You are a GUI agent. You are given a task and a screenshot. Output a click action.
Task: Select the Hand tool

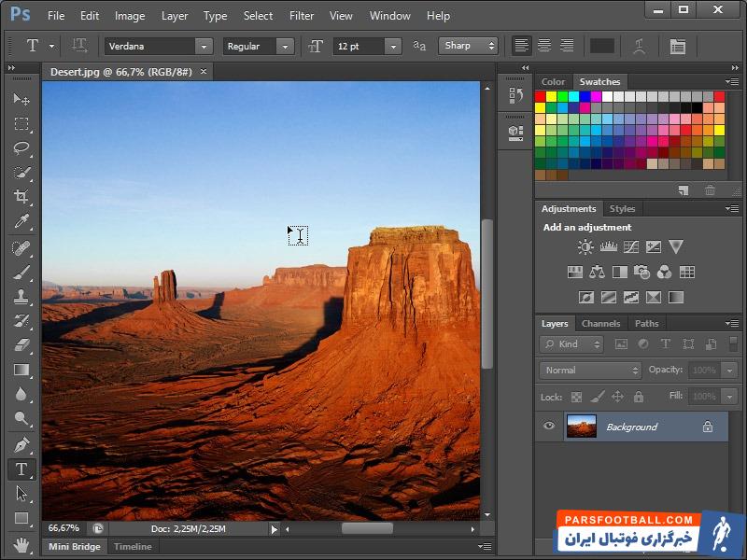(21, 542)
